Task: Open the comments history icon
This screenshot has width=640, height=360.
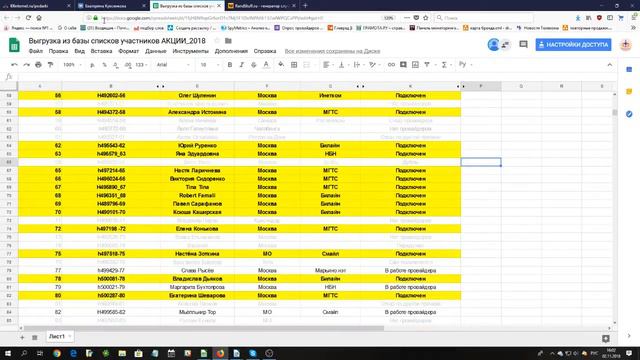Action: click(523, 44)
